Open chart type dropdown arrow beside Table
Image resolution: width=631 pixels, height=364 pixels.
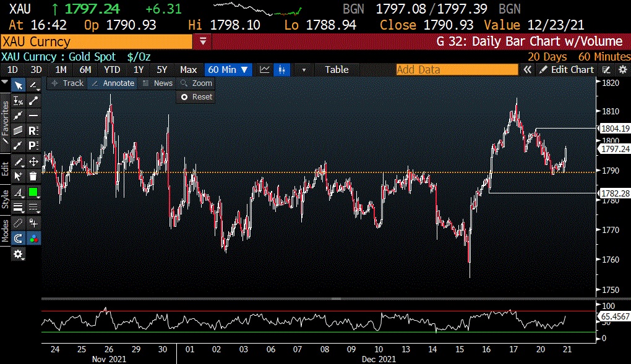point(304,70)
